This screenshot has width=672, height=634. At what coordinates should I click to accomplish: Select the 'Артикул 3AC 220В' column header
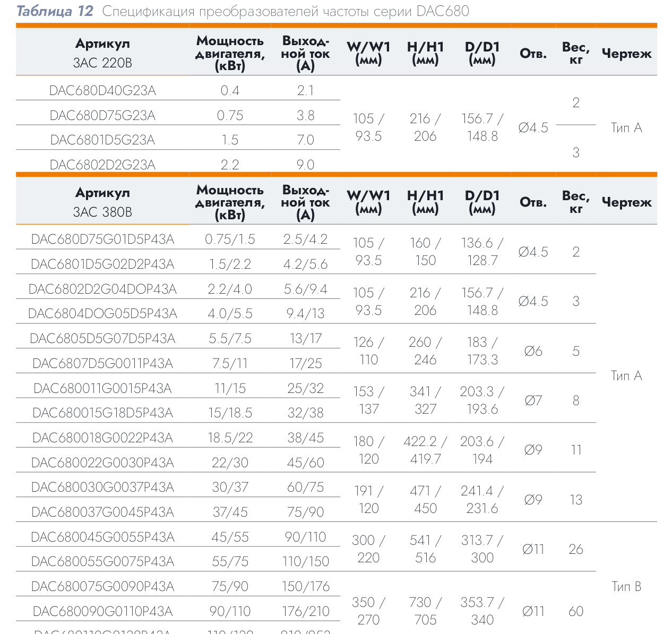coord(102,53)
